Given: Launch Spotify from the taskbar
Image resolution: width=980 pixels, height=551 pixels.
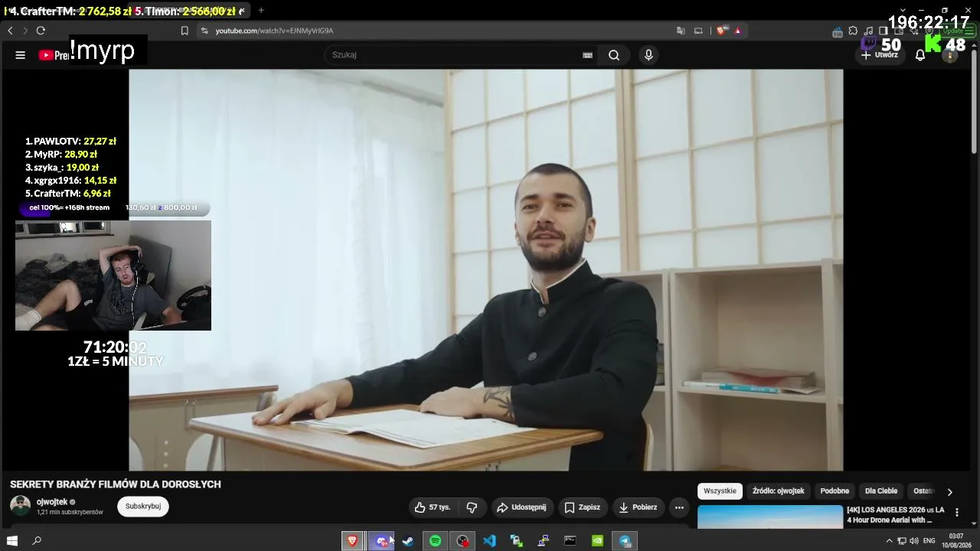Looking at the screenshot, I should pos(435,541).
